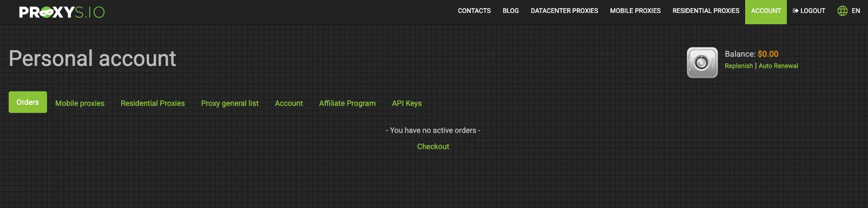Open the Contacts page
This screenshot has width=868, height=208.
pos(474,11)
